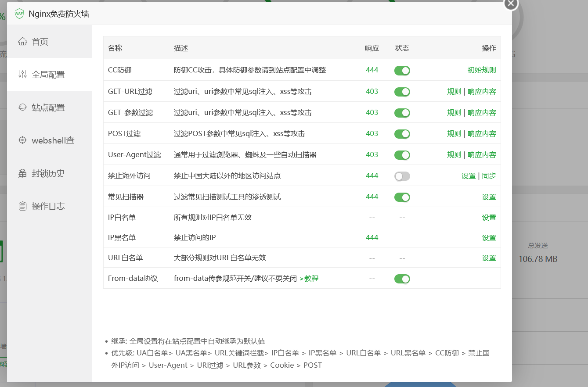The image size is (588, 387).
Task: Select the URL白名单 row name
Action: pos(126,258)
